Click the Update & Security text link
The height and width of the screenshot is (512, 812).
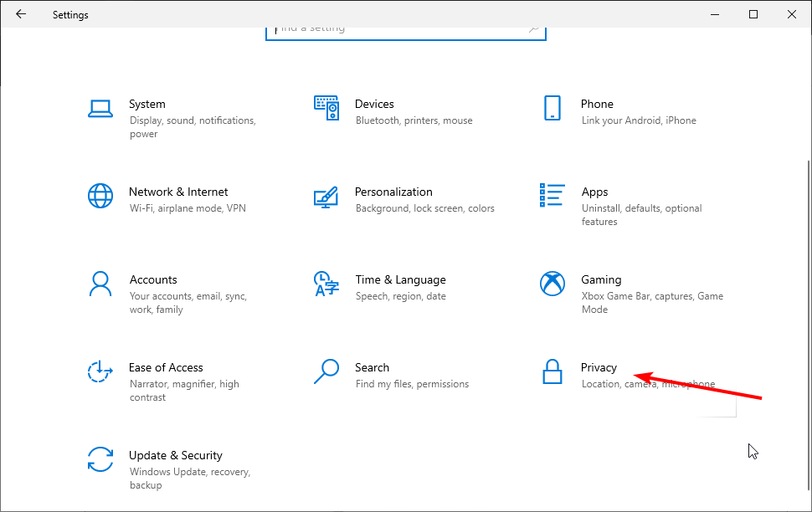(176, 455)
